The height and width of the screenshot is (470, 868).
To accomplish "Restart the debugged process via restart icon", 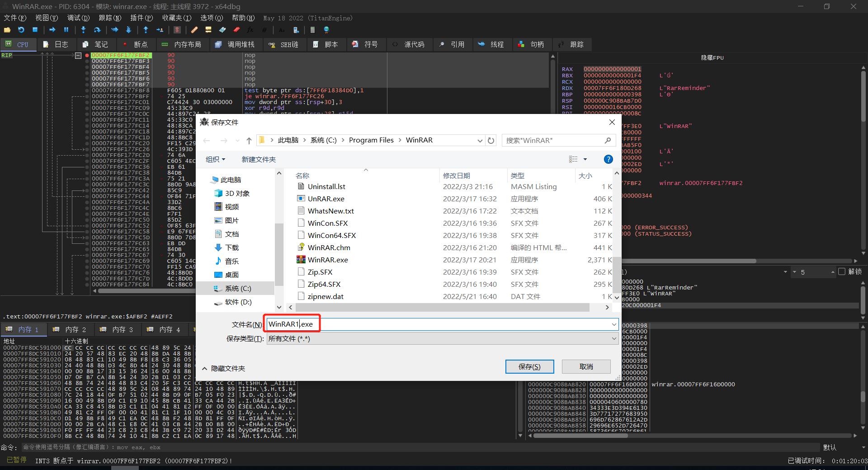I will pos(21,30).
